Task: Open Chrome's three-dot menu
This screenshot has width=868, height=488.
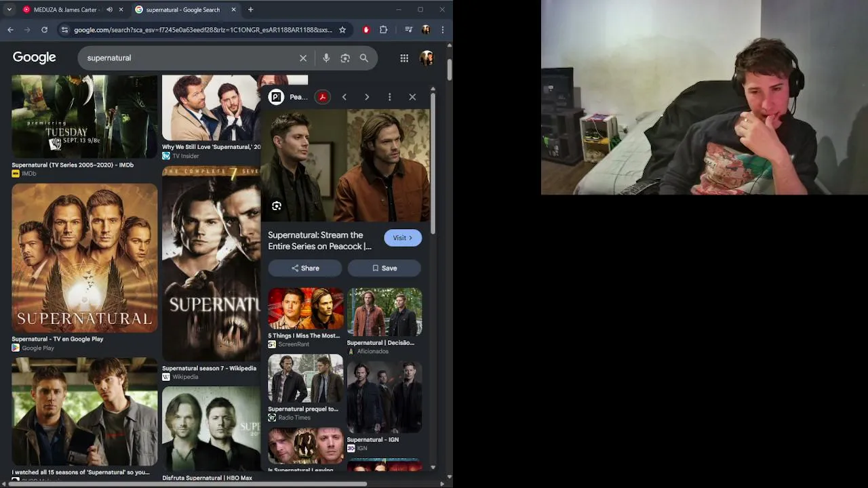Action: click(442, 30)
